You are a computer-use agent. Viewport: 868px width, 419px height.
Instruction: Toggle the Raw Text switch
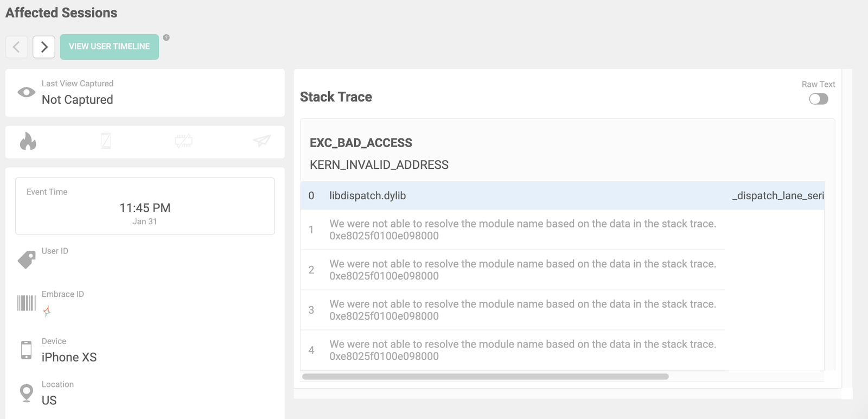pos(819,99)
